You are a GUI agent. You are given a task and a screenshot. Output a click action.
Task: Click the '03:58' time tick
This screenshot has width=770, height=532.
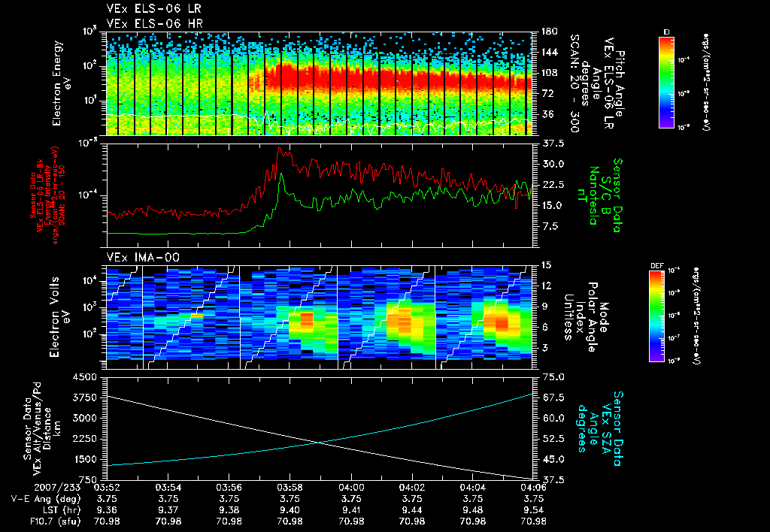point(290,488)
